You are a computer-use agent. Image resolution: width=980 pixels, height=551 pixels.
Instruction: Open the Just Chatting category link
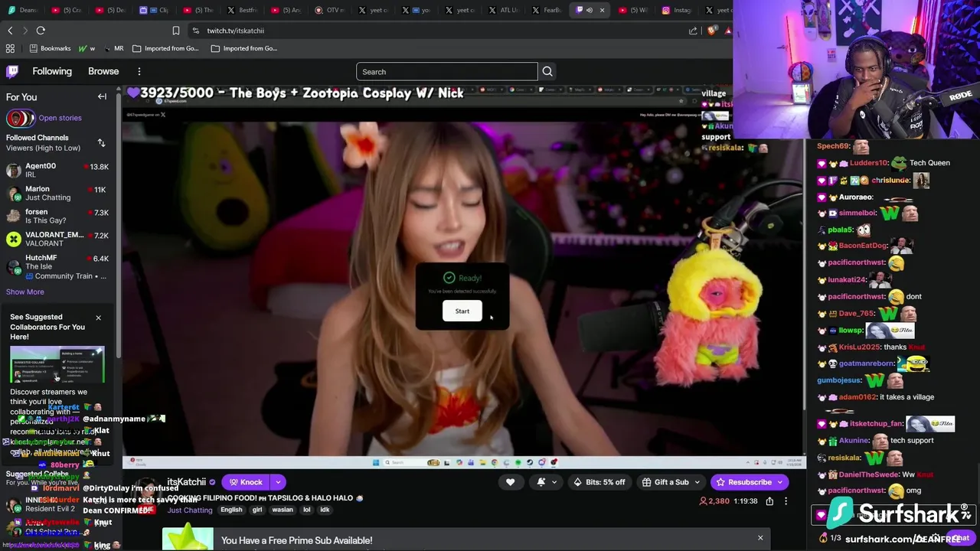tap(190, 510)
